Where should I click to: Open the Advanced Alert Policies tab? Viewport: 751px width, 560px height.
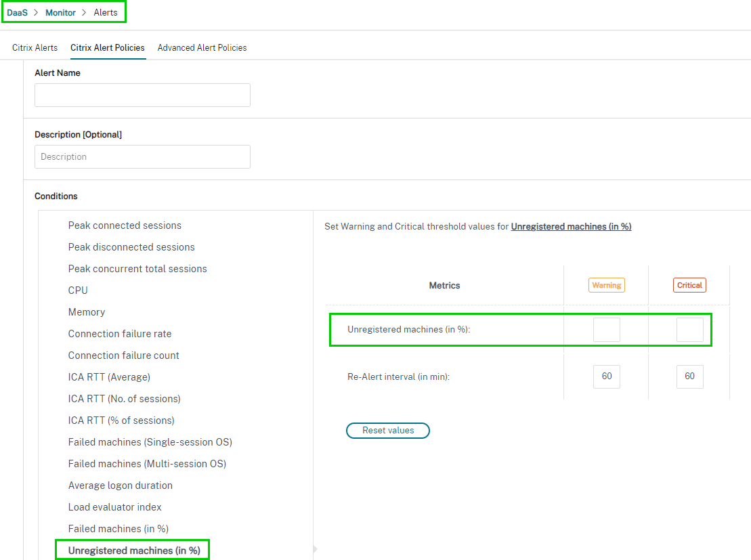click(x=201, y=47)
